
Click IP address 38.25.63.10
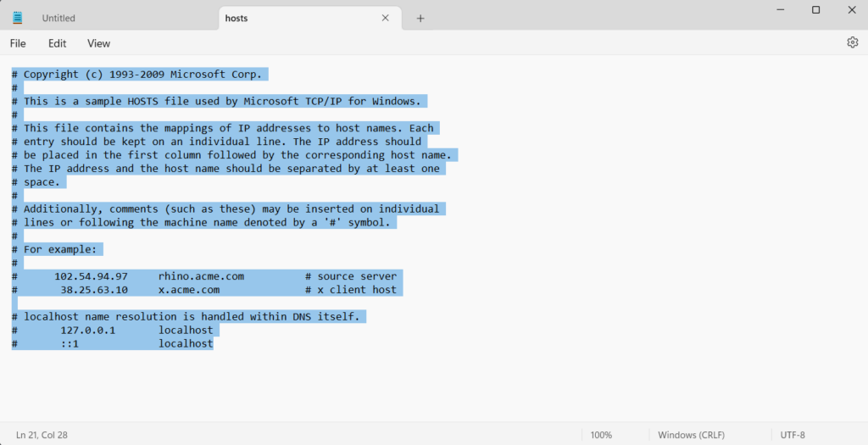94,290
